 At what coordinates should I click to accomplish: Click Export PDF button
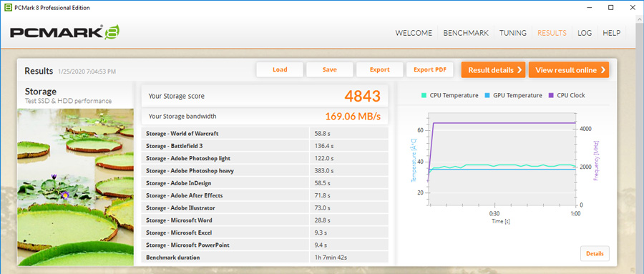click(x=429, y=70)
